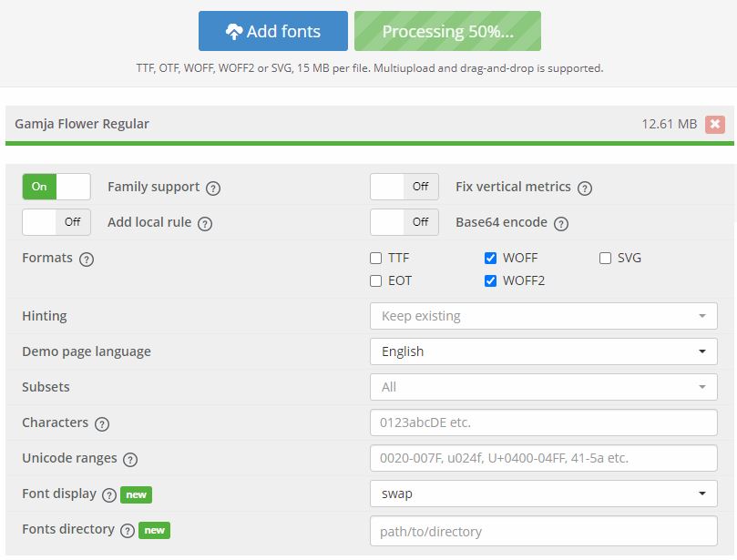Open the Hinting Keep existing dropdown
This screenshot has width=737, height=560.
tap(543, 316)
